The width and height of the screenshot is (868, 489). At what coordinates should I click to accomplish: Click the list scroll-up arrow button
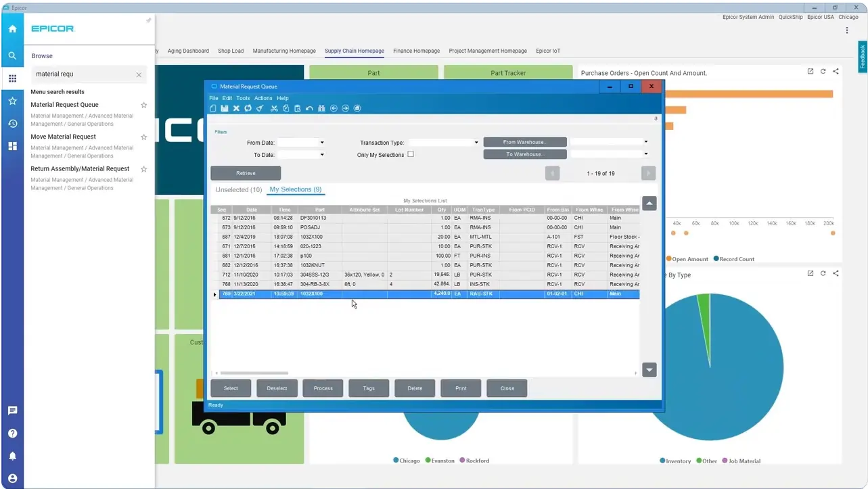pos(649,203)
